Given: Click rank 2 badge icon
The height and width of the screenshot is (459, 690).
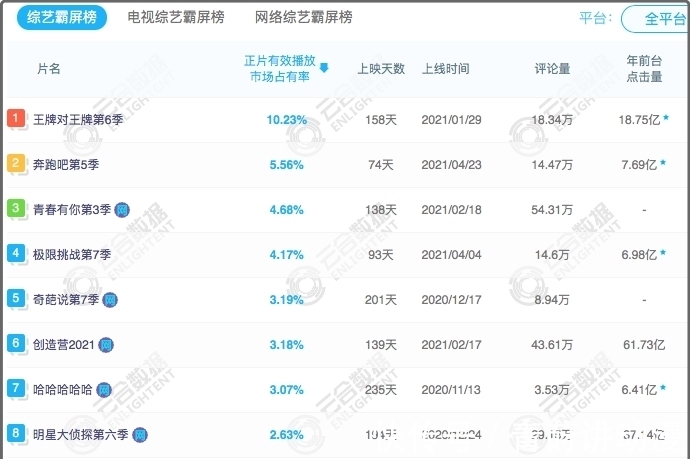Looking at the screenshot, I should 16,164.
